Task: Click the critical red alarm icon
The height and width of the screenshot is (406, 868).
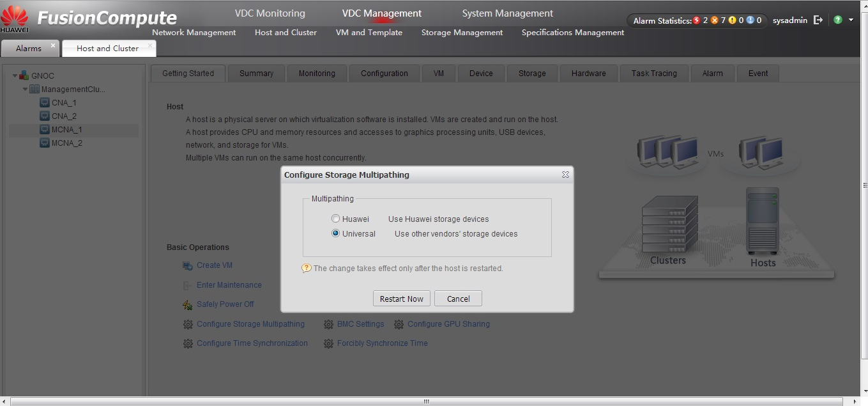Action: click(697, 20)
